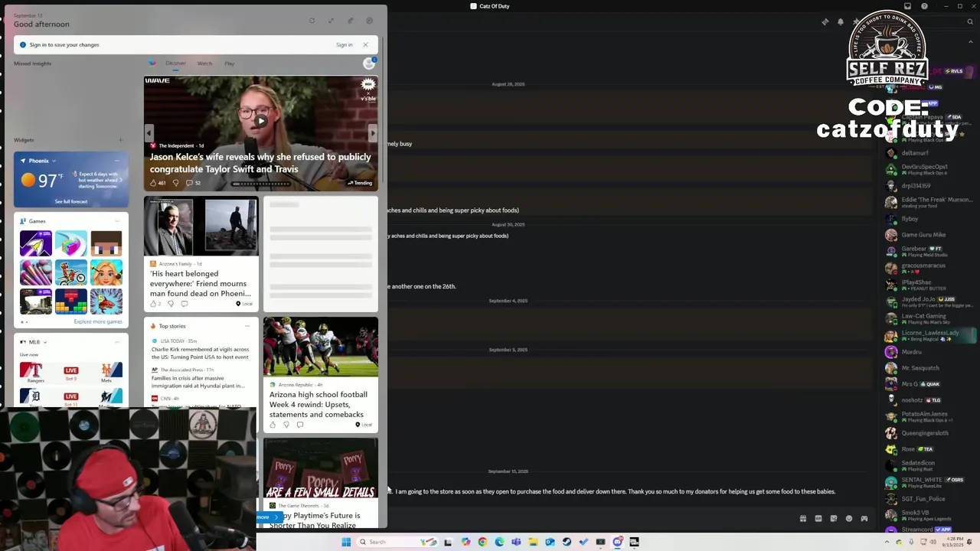
Task: Open Games widget more options
Action: coord(117,221)
